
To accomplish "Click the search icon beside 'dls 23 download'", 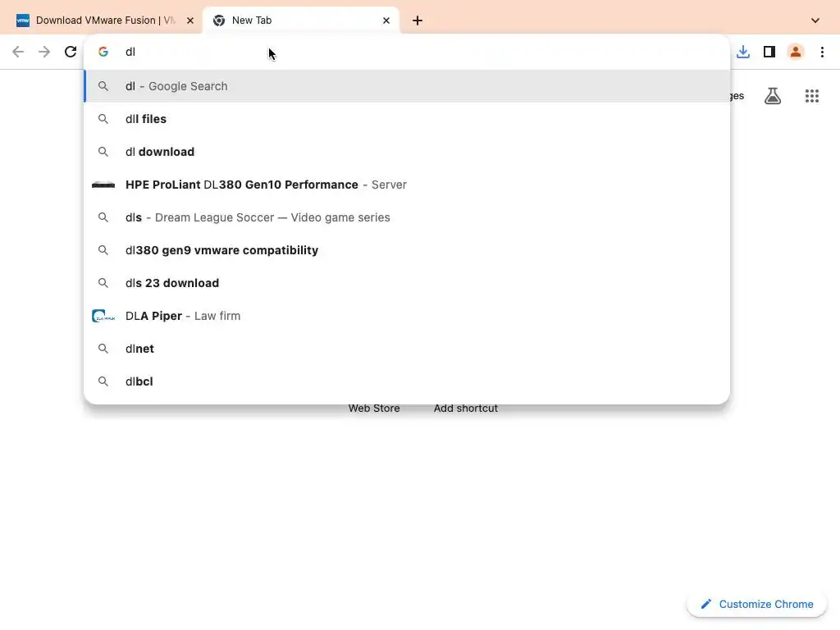I will (103, 283).
